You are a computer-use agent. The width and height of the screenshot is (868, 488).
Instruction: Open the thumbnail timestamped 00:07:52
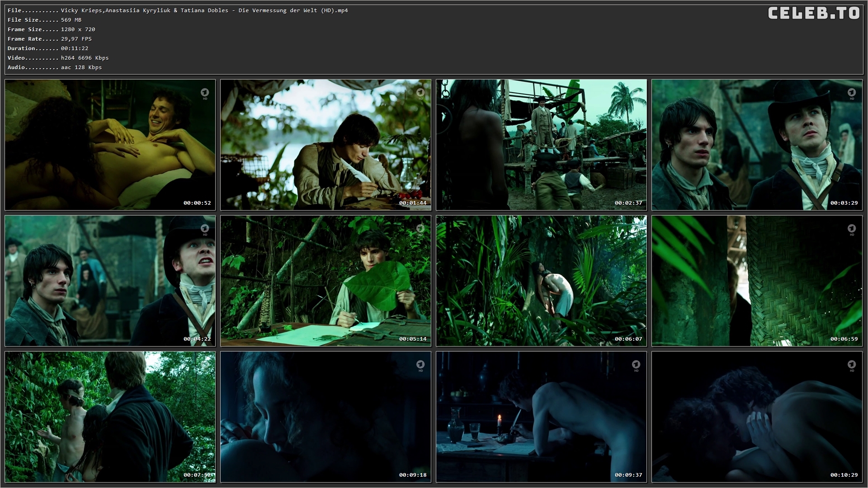click(x=110, y=417)
